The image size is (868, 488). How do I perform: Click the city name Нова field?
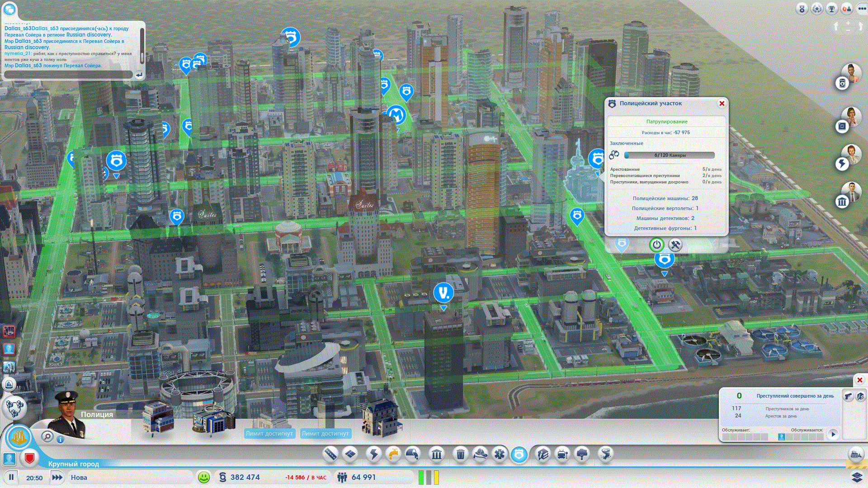coord(130,477)
